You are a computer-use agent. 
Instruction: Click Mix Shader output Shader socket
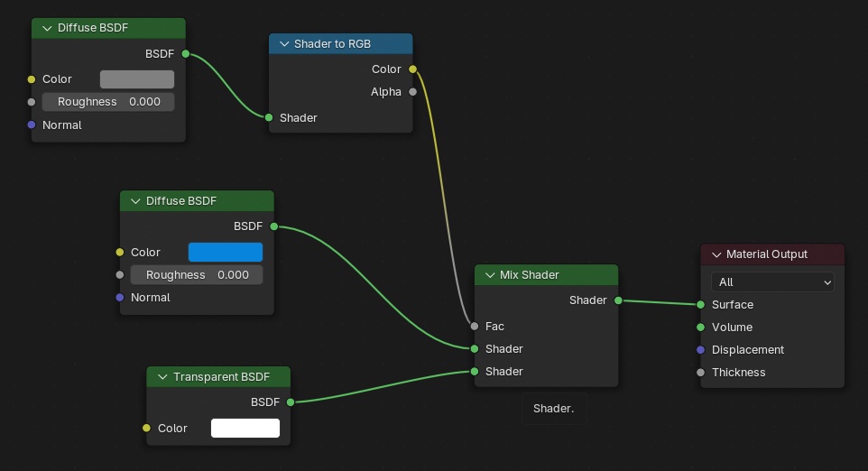[618, 300]
